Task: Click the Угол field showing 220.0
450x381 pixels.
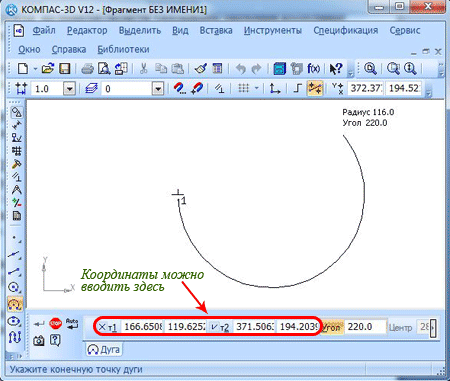Action: [x=366, y=327]
